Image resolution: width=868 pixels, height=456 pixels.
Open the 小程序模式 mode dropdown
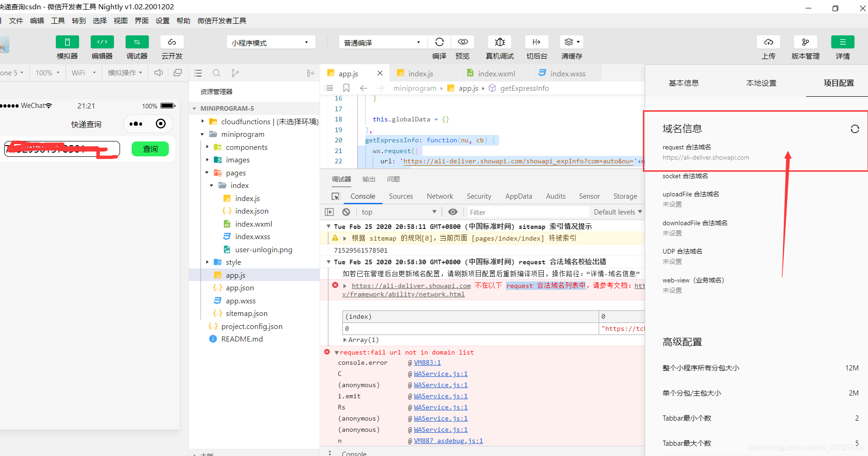point(271,42)
